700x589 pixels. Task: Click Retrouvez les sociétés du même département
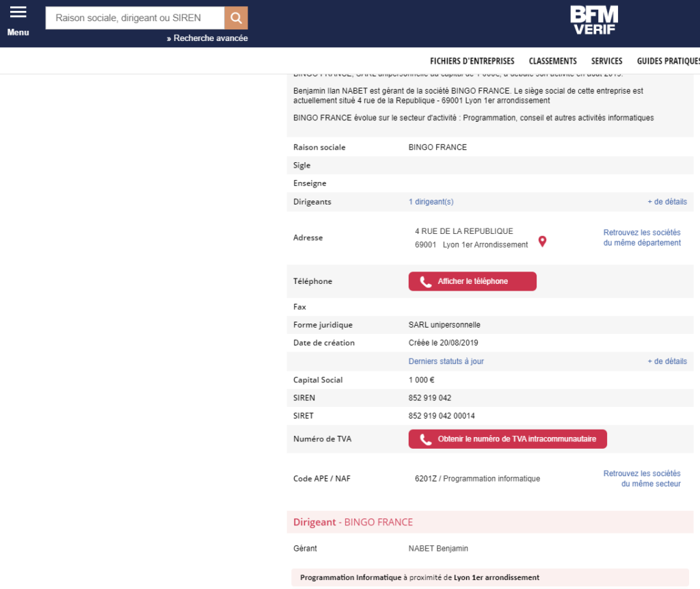tap(642, 238)
